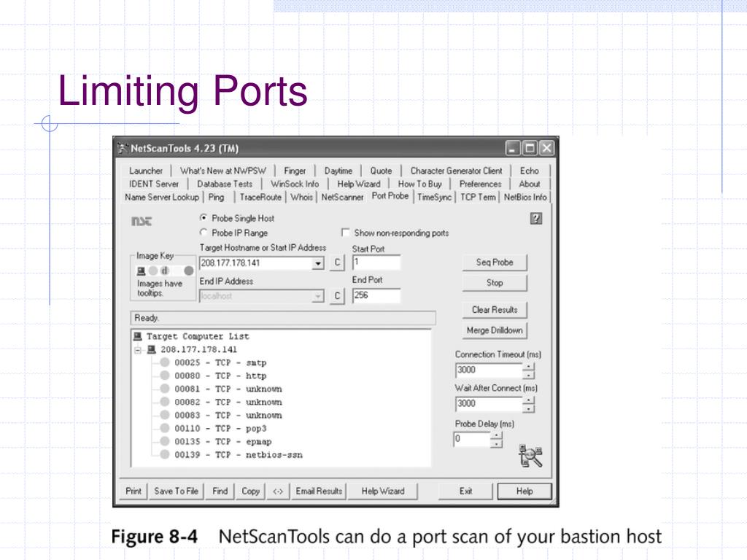Collapse the 208.177.178.141 tree node

(x=138, y=350)
